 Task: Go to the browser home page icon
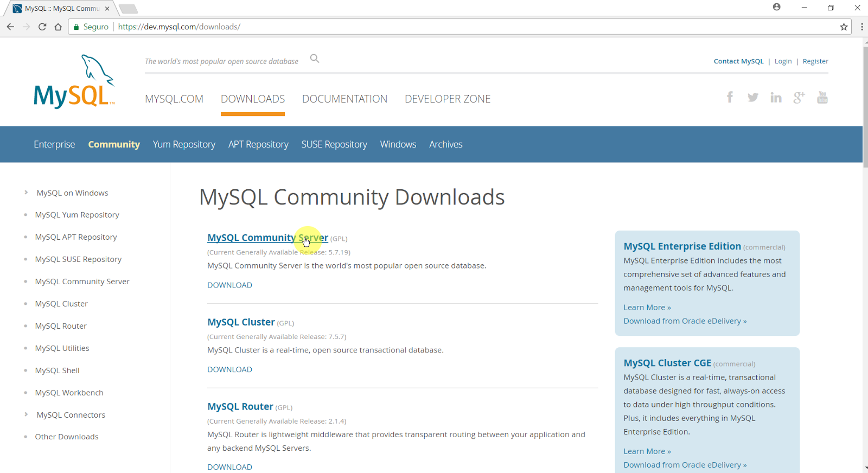pyautogui.click(x=58, y=27)
